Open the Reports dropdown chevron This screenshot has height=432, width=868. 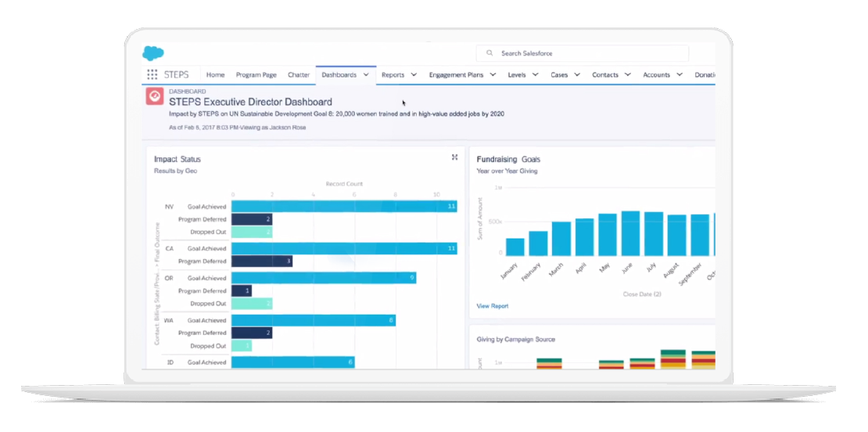coord(414,75)
